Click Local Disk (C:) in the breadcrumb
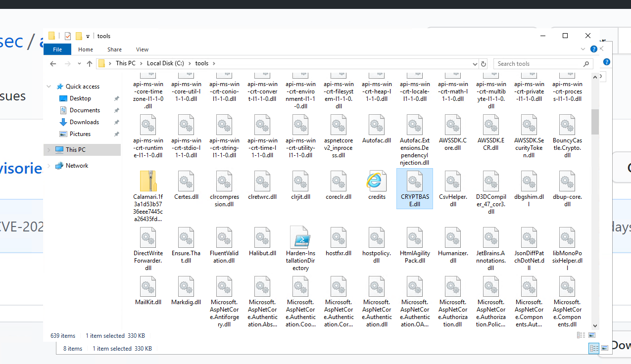Viewport: 631px width, 364px height. (x=165, y=63)
